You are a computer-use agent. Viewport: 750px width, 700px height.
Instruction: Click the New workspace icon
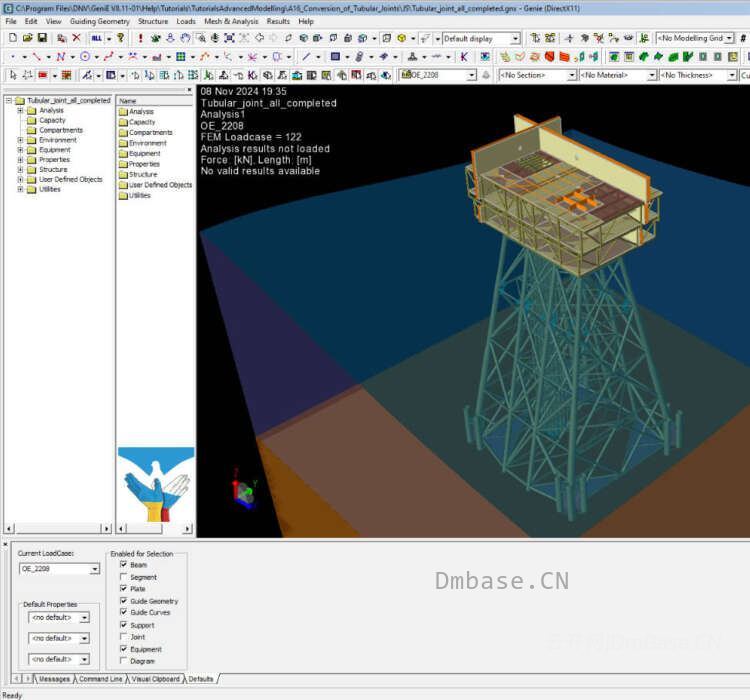pos(13,38)
